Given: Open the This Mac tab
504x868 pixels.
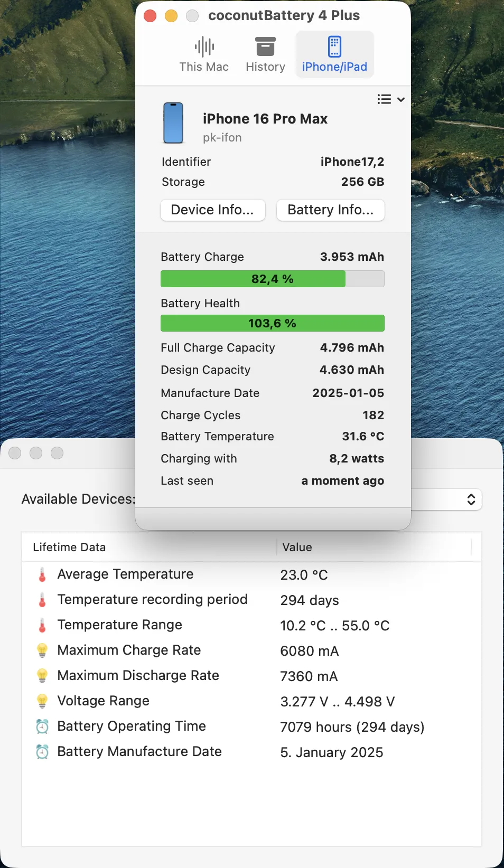Looking at the screenshot, I should coord(204,54).
